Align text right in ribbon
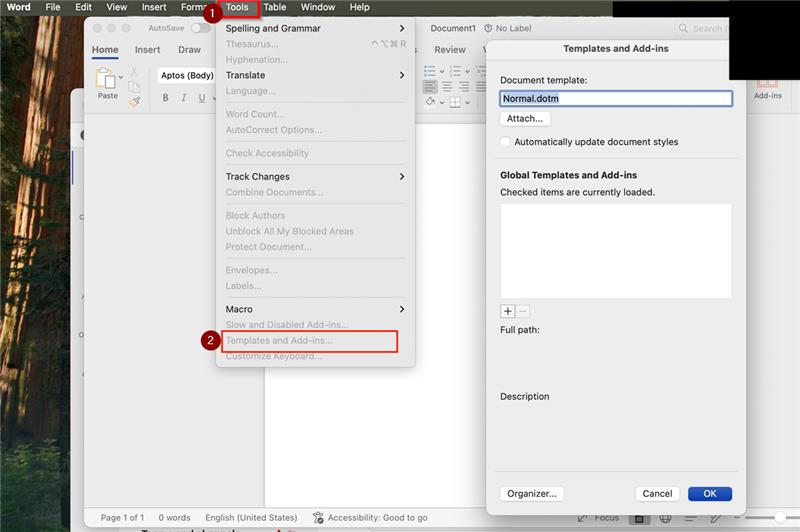Viewport: 800px width, 532px height. click(464, 87)
